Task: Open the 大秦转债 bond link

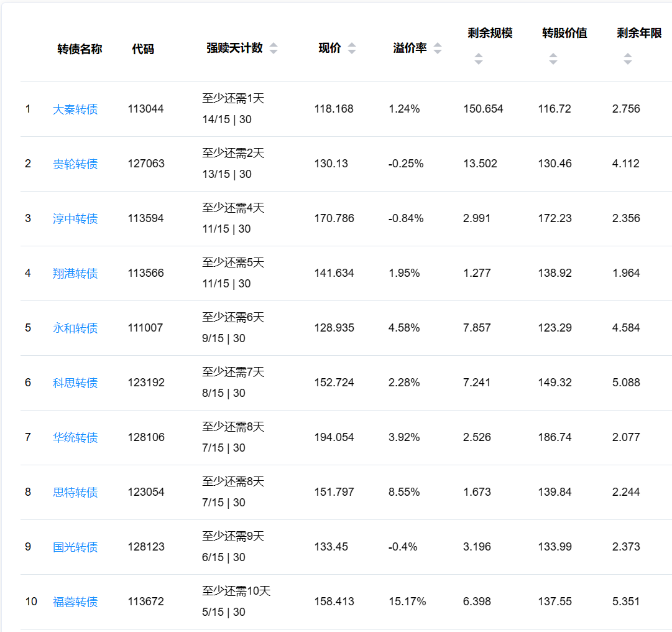Action: pyautogui.click(x=75, y=109)
